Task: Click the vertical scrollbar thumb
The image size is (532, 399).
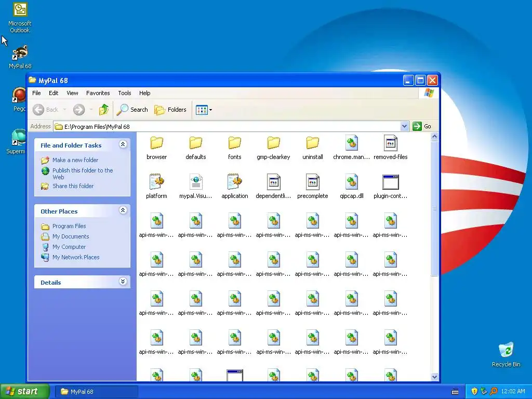Action: coord(434,208)
